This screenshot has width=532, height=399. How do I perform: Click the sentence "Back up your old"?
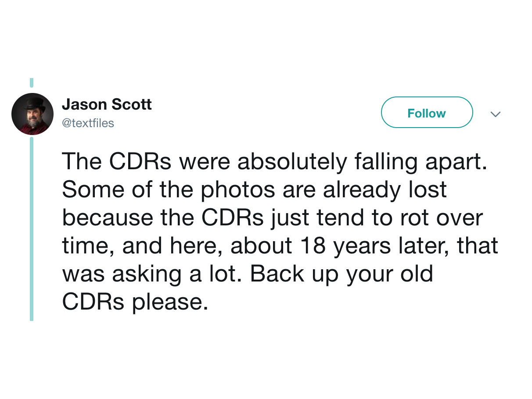point(341,274)
